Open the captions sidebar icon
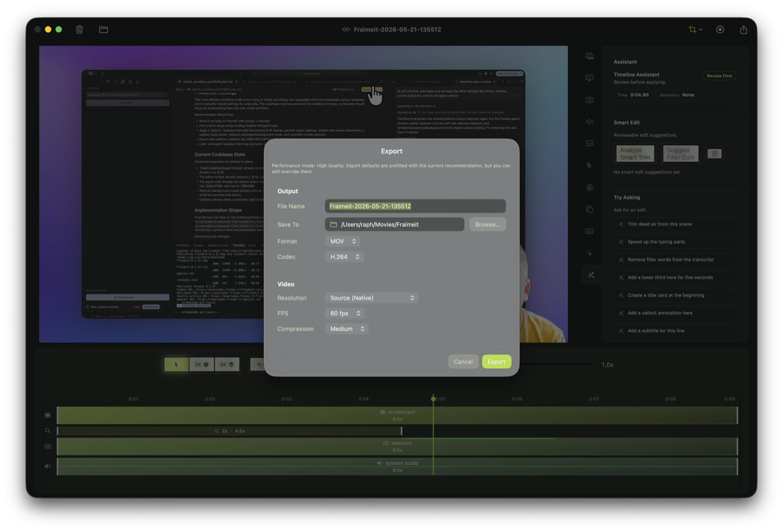The width and height of the screenshot is (783, 532). pyautogui.click(x=589, y=144)
